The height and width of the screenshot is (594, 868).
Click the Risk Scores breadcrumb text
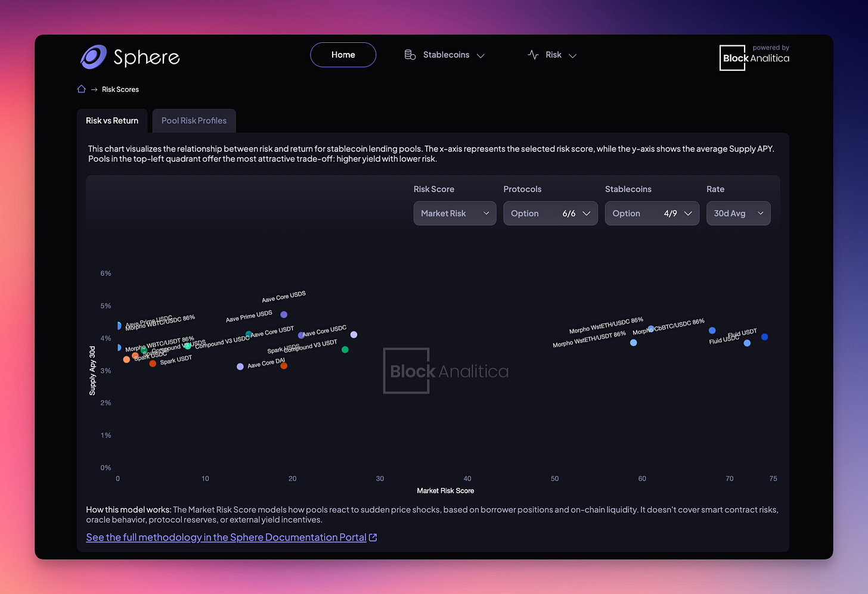120,89
